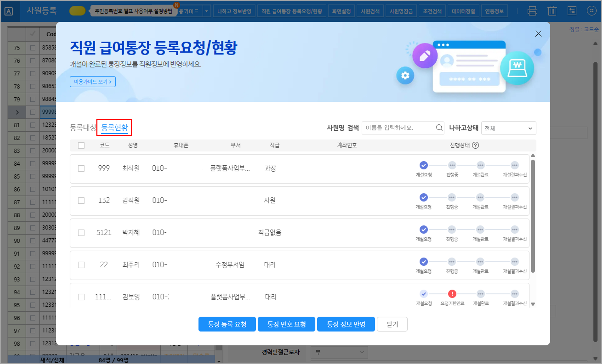Click 진행중 step icon for 최직원
This screenshot has width=602, height=364.
(452, 165)
